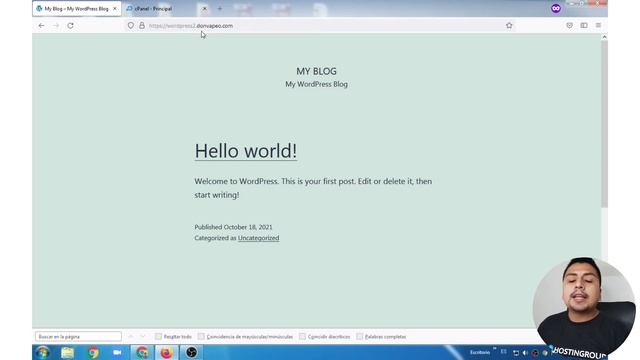This screenshot has height=360, width=640.
Task: Open the tracking protection shield icon
Action: (x=131, y=25)
